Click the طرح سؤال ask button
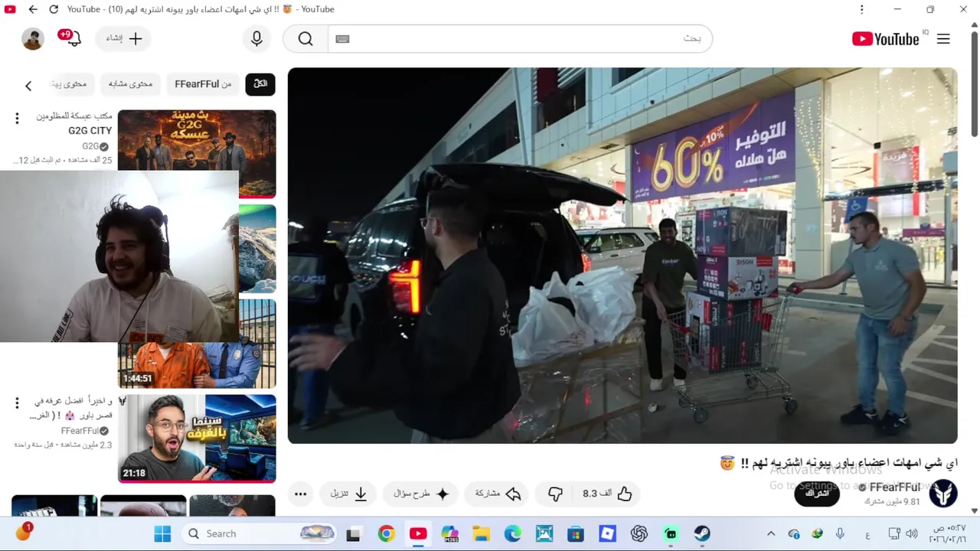Viewport: 980px width, 551px height. tap(422, 494)
